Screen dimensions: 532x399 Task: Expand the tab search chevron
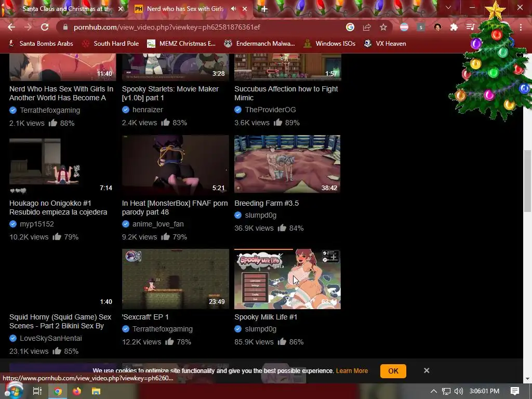tap(448, 7)
